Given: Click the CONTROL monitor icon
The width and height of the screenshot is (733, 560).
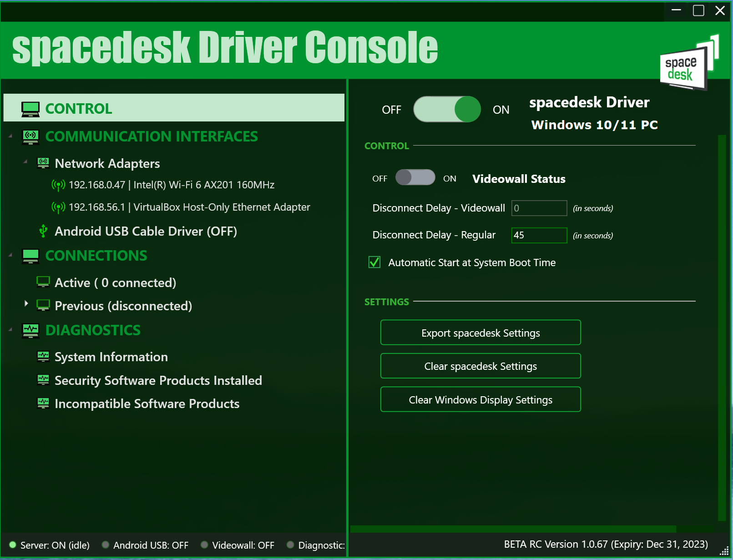Looking at the screenshot, I should pos(30,109).
